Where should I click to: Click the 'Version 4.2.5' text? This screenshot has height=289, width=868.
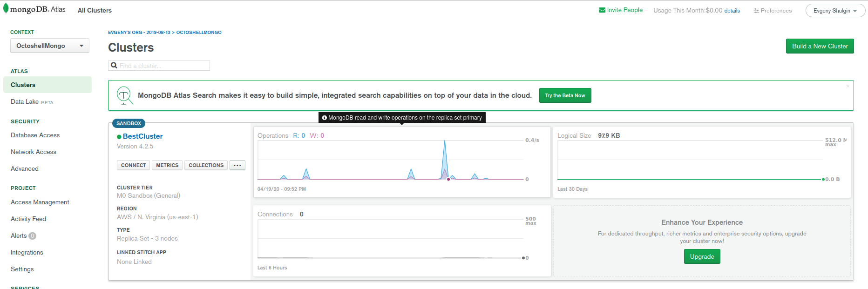pos(135,146)
